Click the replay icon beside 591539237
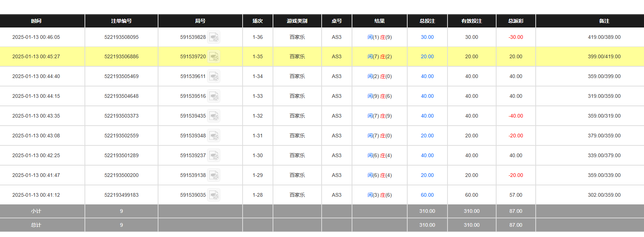This screenshot has height=237, width=644. click(214, 156)
